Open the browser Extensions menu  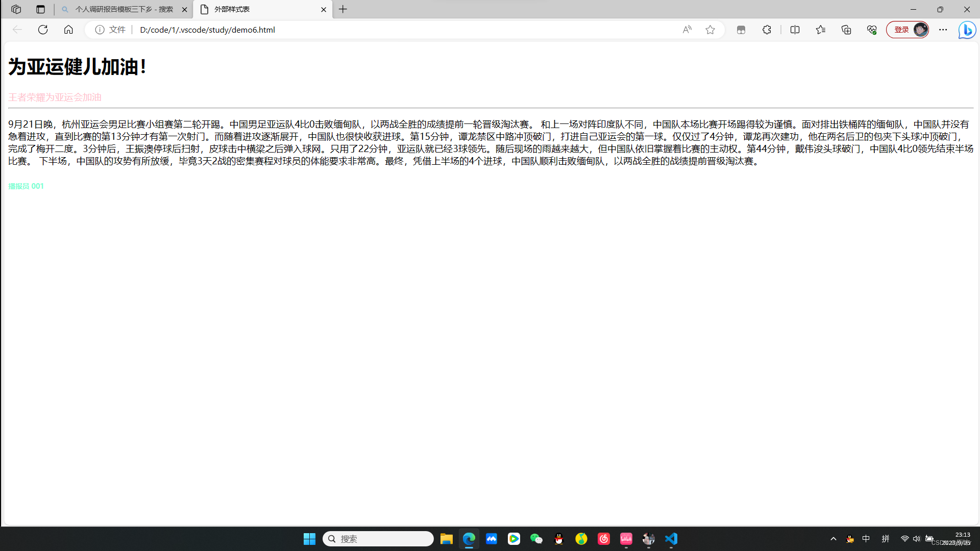tap(767, 30)
